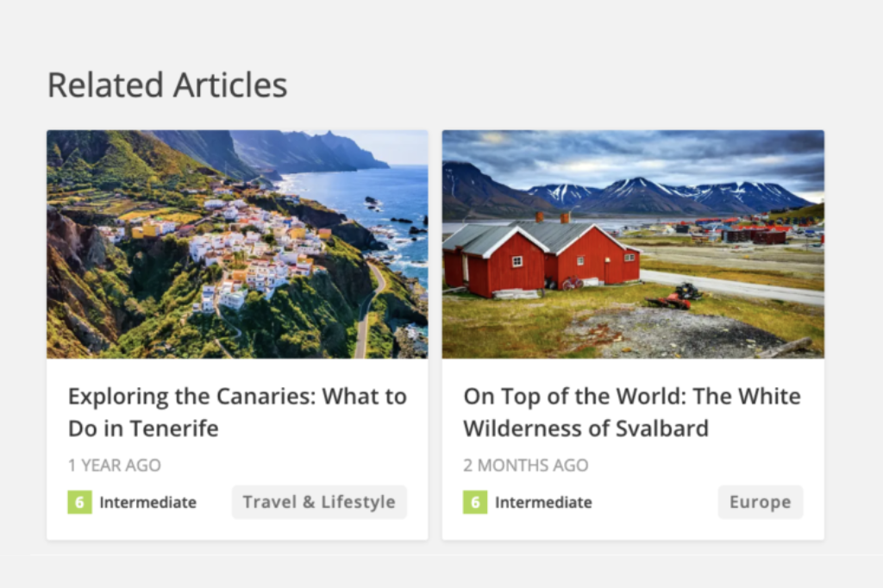Select the "Travel & Lifestyle" category tag

pos(319,503)
